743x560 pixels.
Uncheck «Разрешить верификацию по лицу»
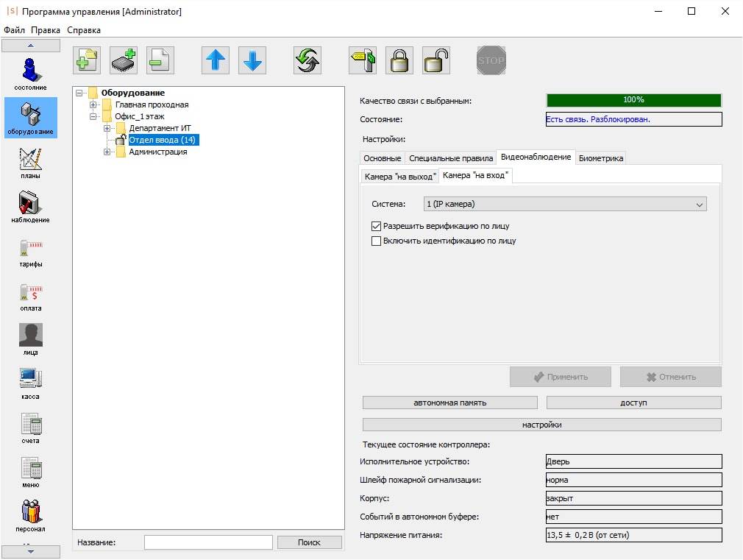tap(377, 227)
